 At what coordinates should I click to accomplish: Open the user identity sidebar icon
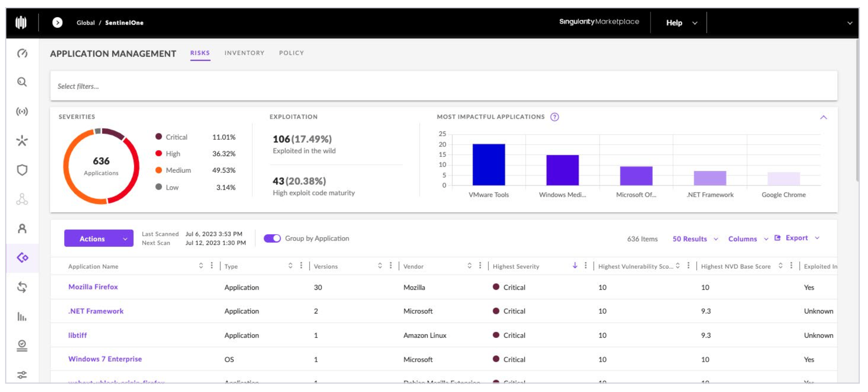[x=22, y=229]
